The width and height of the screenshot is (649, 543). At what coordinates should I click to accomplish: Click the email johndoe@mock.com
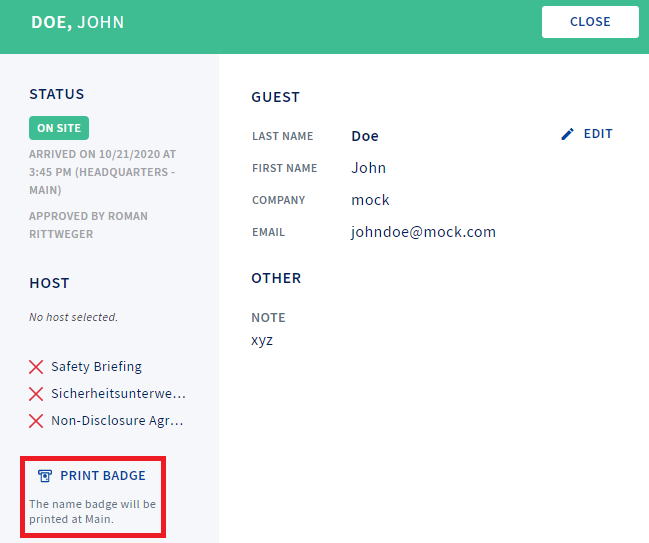click(x=423, y=232)
